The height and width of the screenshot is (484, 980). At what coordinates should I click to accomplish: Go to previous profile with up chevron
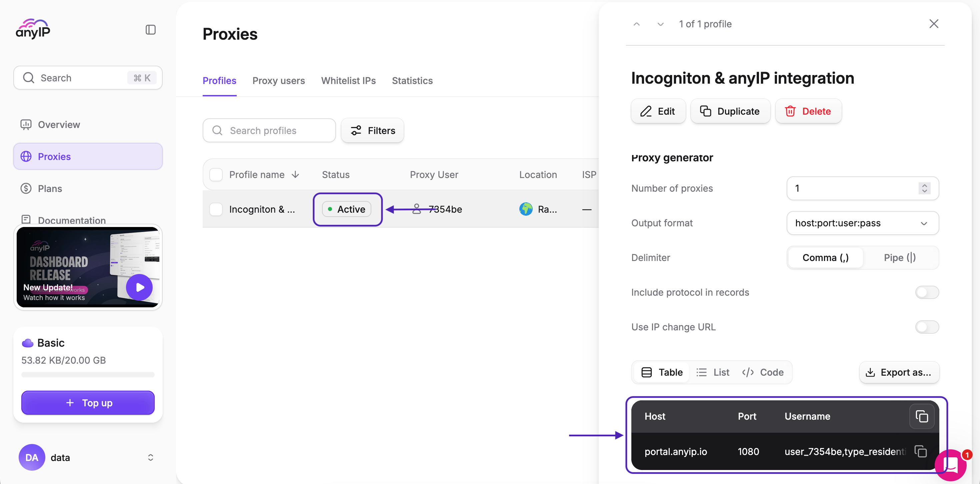pyautogui.click(x=636, y=24)
